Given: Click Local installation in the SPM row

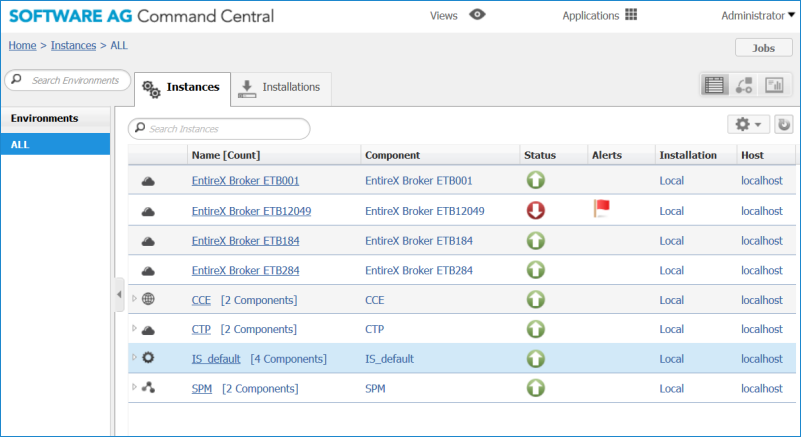Looking at the screenshot, I should (x=672, y=388).
